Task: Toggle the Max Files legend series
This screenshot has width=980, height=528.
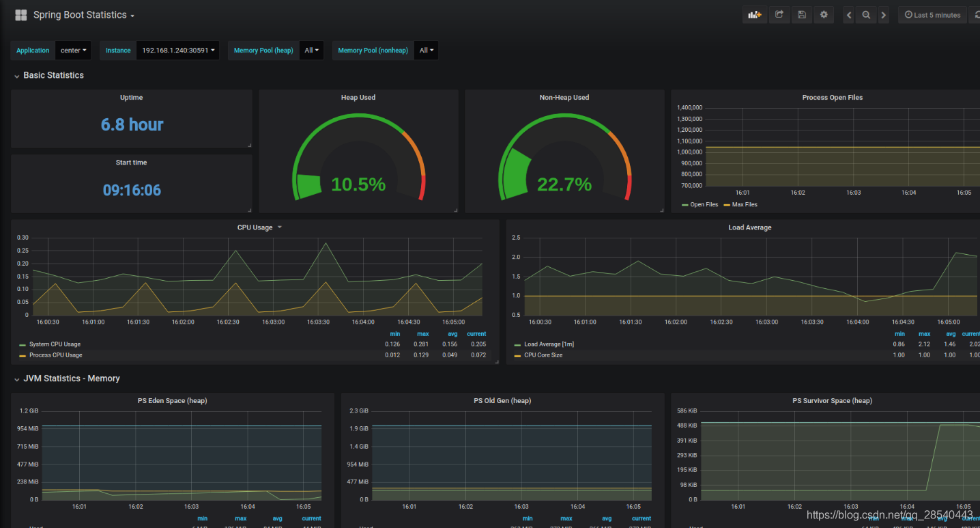Action: coord(745,205)
